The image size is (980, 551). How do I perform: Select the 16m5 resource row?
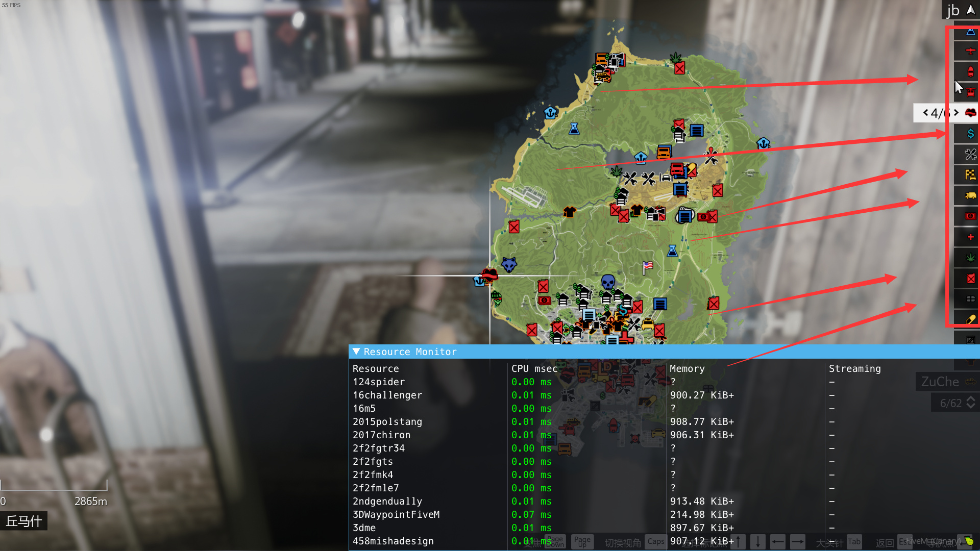664,408
